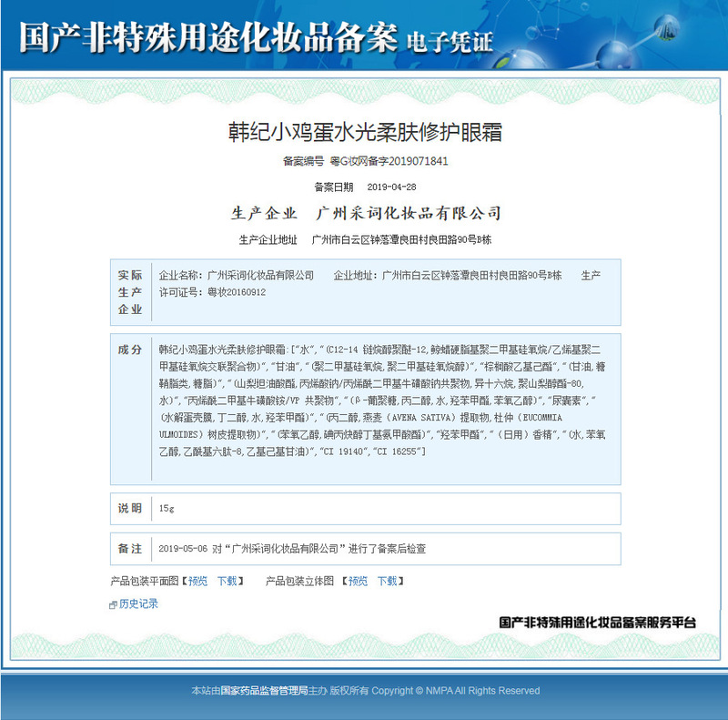Click the 电子凭证 banner text

(450, 42)
